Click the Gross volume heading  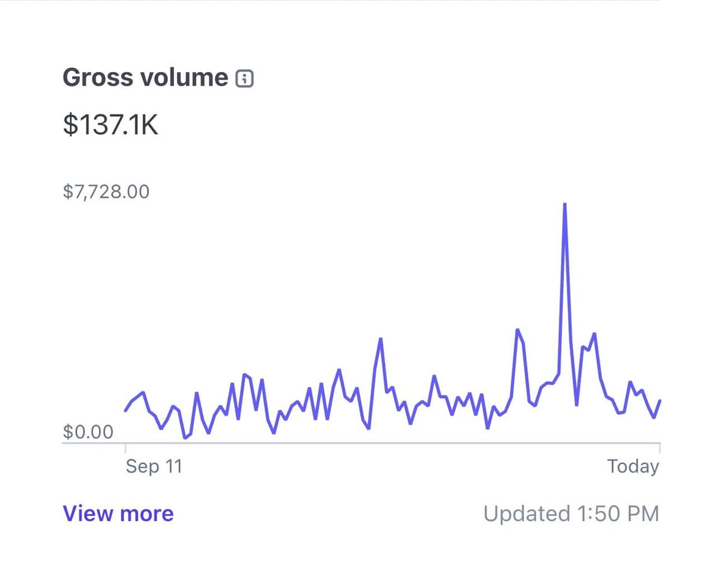coord(145,78)
